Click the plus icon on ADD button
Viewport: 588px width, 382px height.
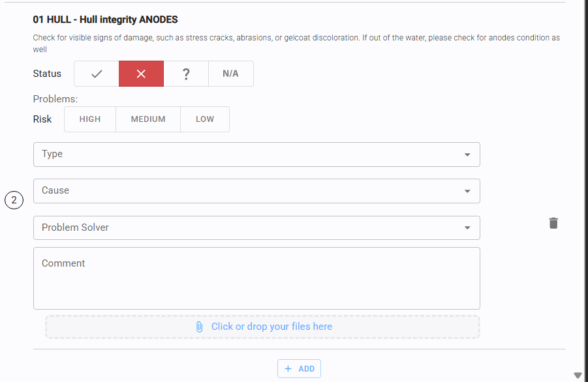[x=288, y=368]
